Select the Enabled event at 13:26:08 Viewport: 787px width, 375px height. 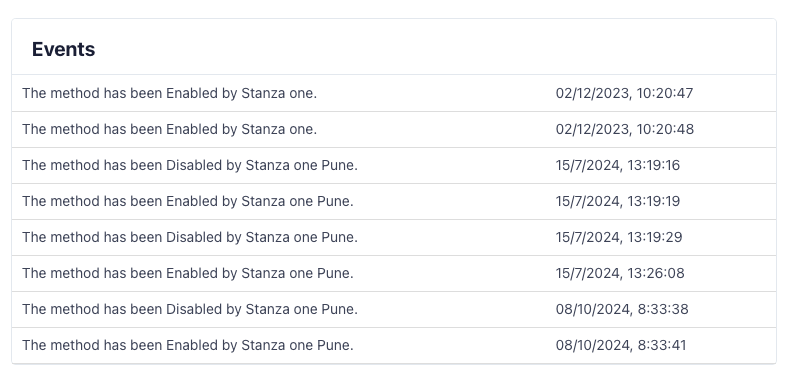click(394, 274)
